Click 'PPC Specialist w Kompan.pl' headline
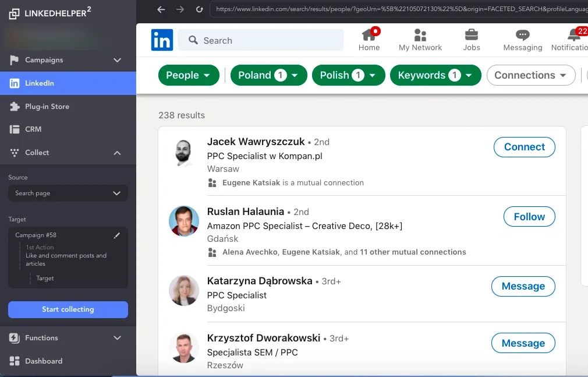The image size is (588, 377). 265,156
